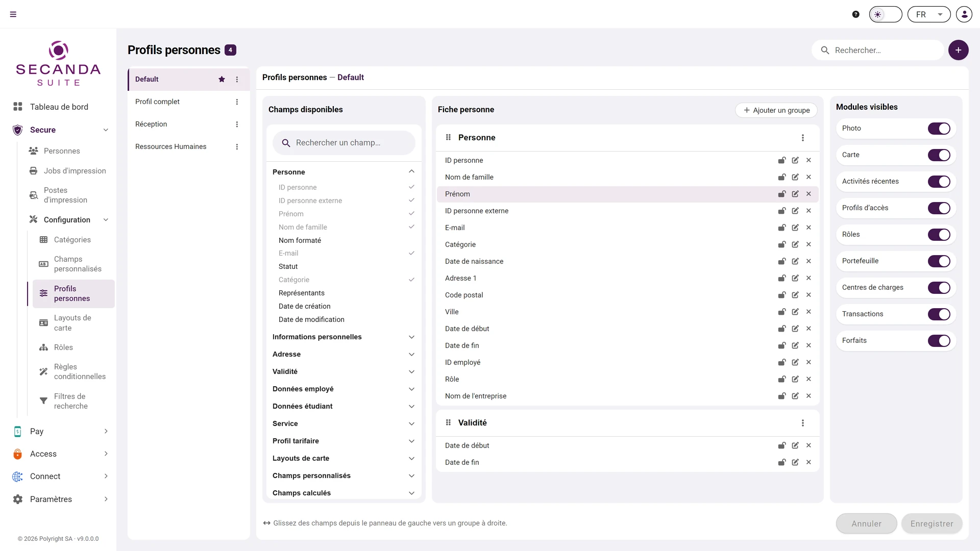Open options menu of Validité group

pyautogui.click(x=803, y=423)
